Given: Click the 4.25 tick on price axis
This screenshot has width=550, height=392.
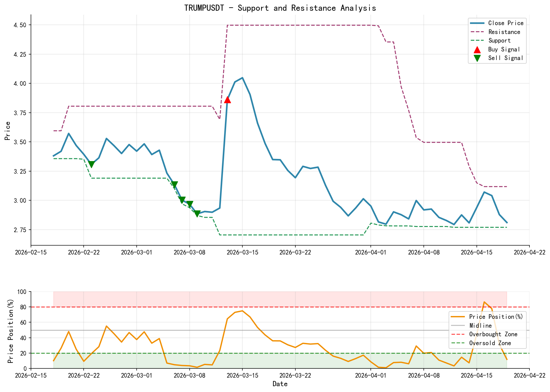Looking at the screenshot, I should click(x=20, y=54).
